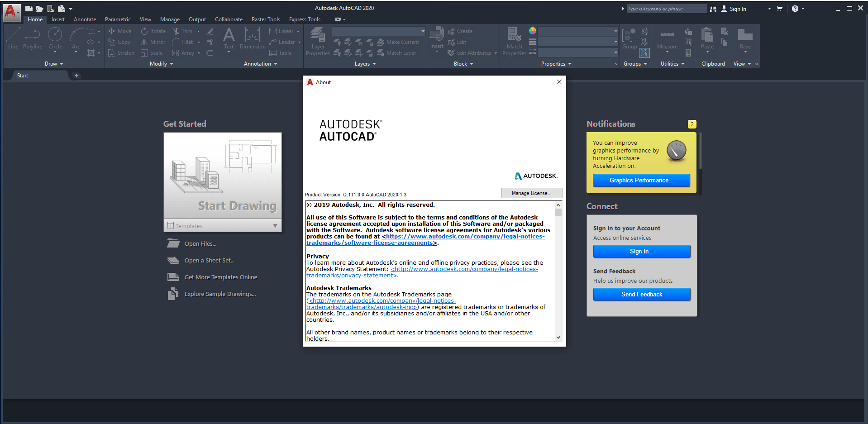Click the Manage License button
The height and width of the screenshot is (424, 868).
coord(532,193)
